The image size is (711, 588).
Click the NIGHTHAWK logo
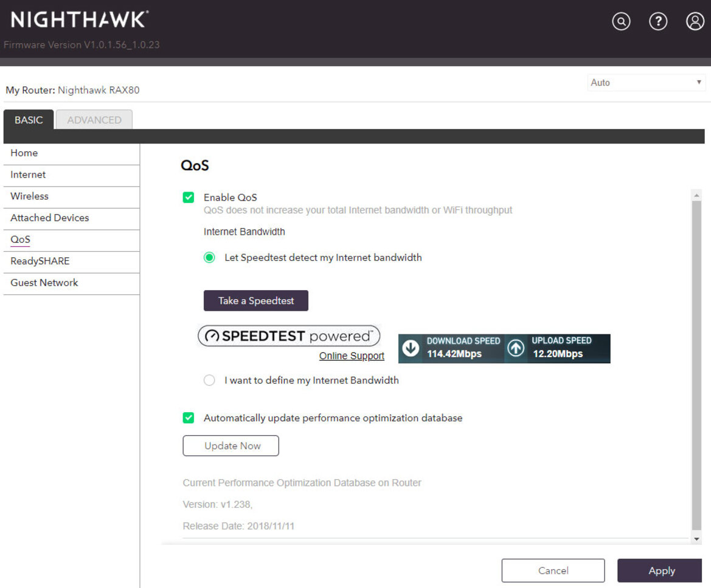click(x=79, y=19)
